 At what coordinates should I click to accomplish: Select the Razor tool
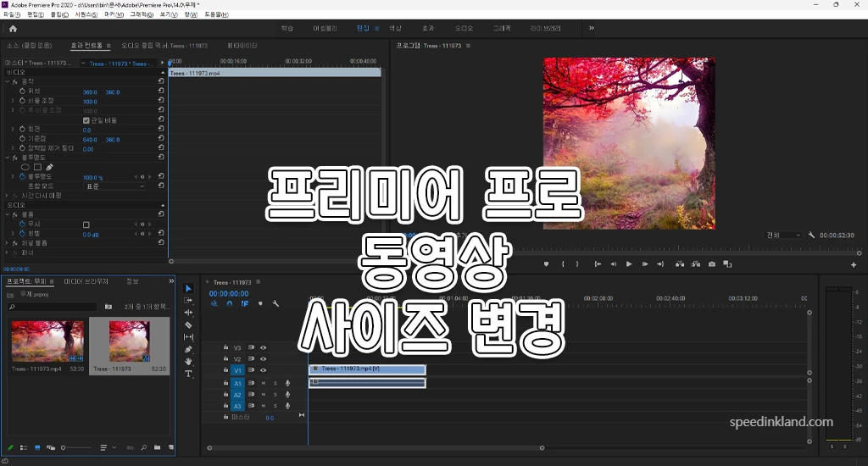188,325
